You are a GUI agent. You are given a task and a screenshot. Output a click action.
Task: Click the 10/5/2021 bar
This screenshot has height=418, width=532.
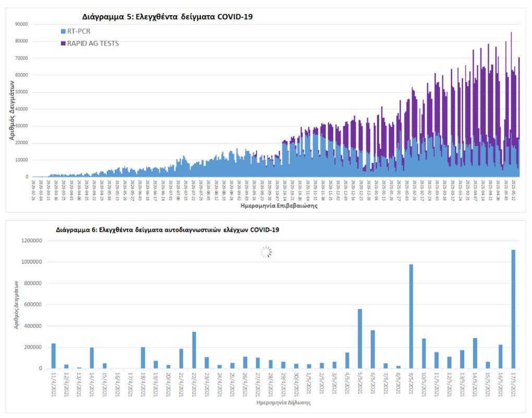pyautogui.click(x=424, y=353)
